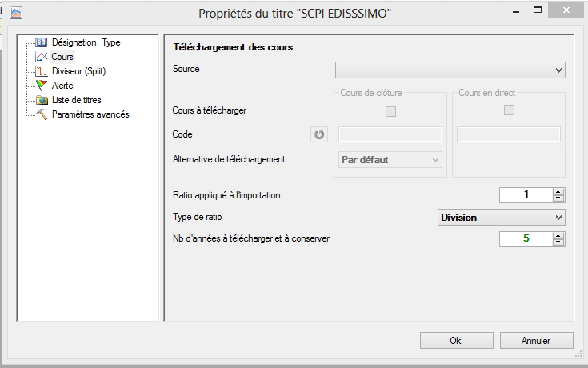Toggle the Cours en direct checkbox
The image size is (588, 368).
509,111
